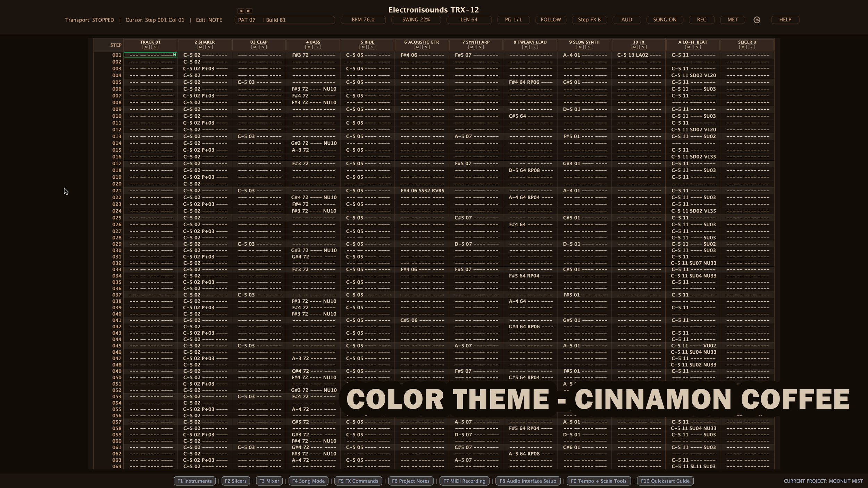868x488 pixels.
Task: Click 'CURRENT PROJECT: MOONLIT MIST' status text
Action: [823, 481]
